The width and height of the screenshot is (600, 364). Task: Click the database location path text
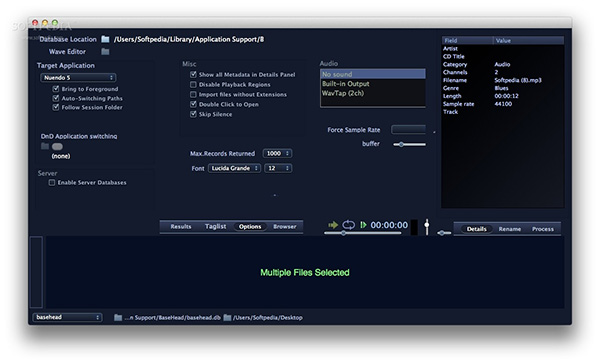(189, 39)
